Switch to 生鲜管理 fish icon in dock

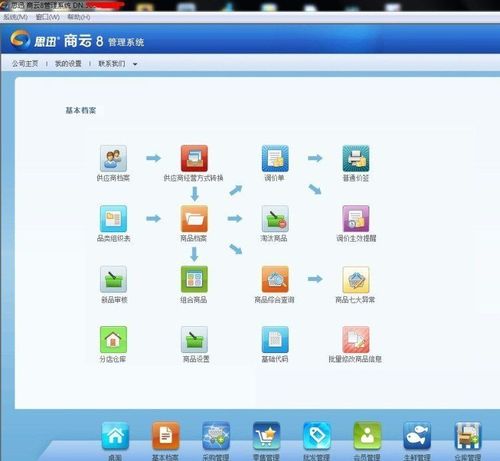417,436
